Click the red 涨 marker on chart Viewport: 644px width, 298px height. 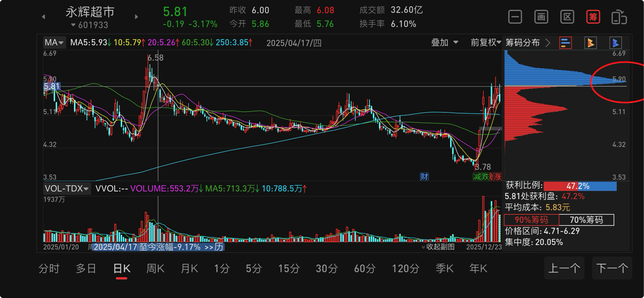(498, 177)
